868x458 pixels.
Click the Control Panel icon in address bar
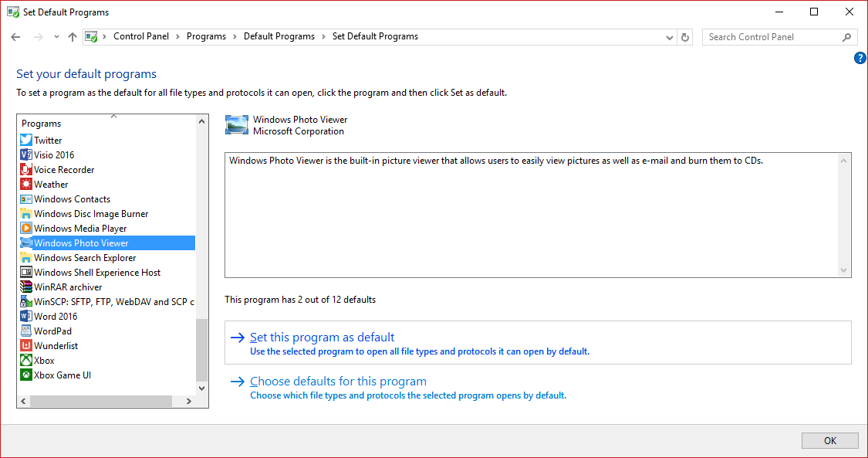(x=91, y=37)
